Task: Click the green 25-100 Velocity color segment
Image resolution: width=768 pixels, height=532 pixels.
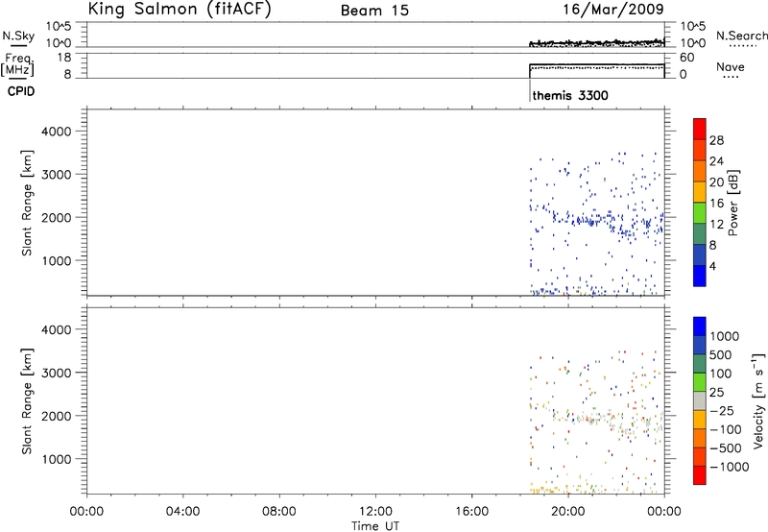Action: (700, 382)
